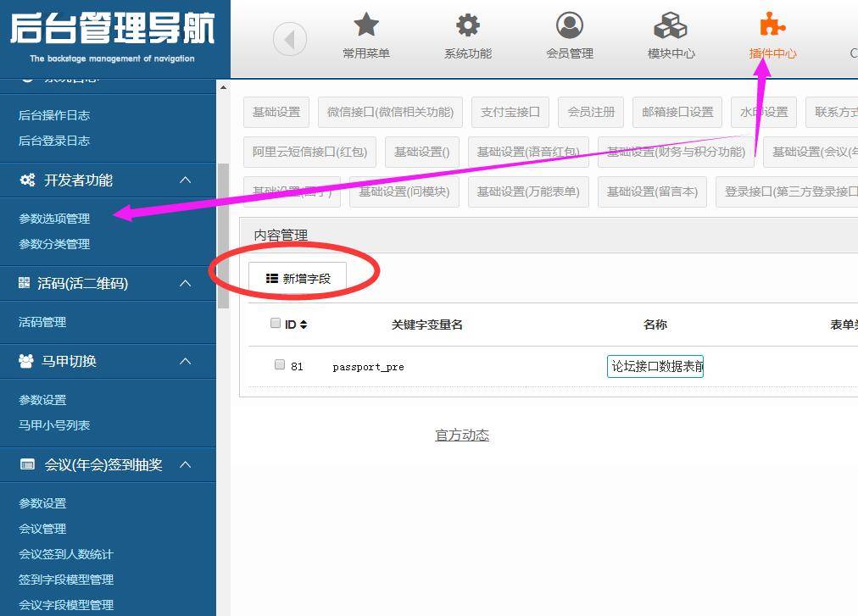Collapse the 开发者功能 section chevron
Screen dimensions: 858x616
tap(186, 180)
